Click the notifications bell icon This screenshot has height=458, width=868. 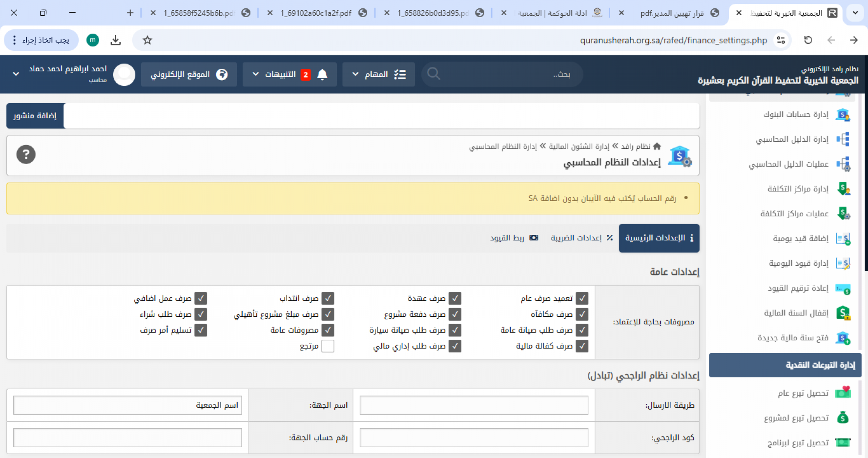click(x=322, y=74)
